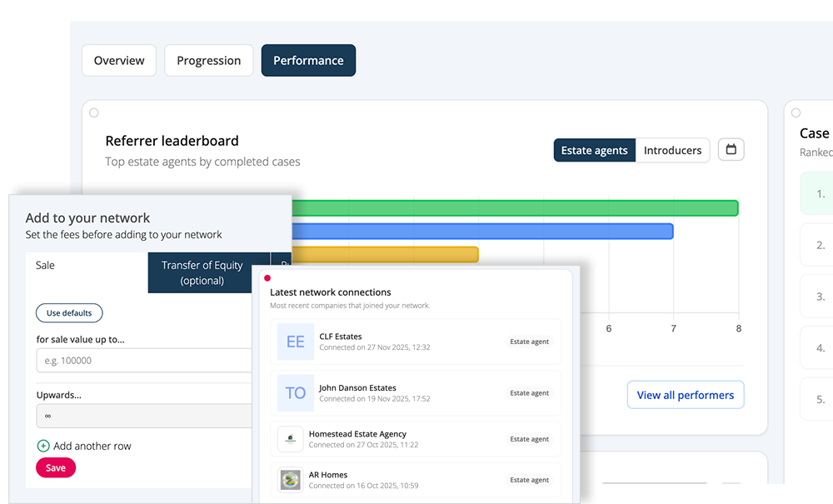Switch to the Overview tab

[x=119, y=61]
